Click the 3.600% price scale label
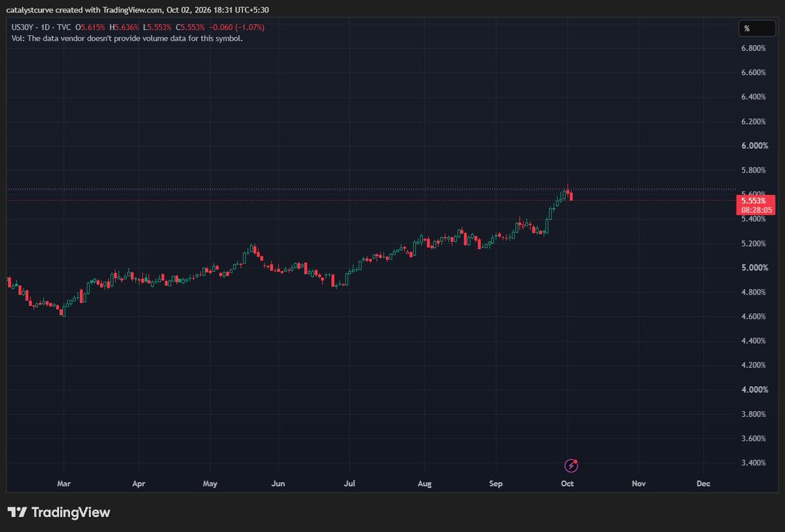Image resolution: width=785 pixels, height=532 pixels. [x=754, y=439]
